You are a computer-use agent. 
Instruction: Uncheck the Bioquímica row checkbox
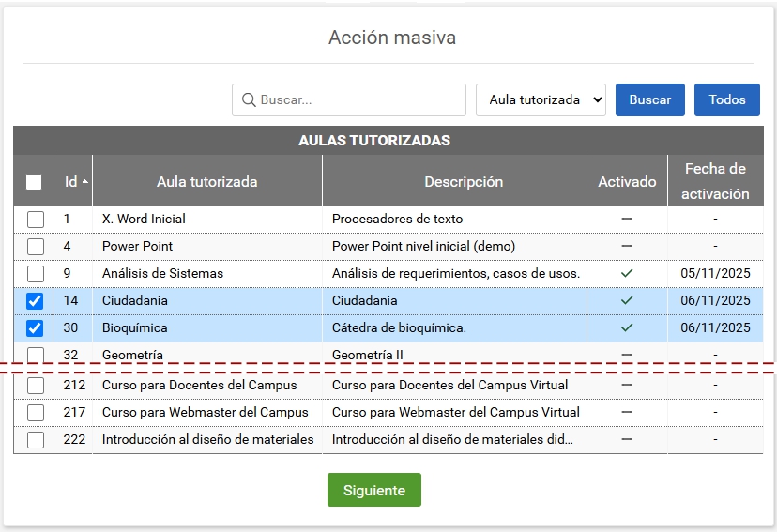click(35, 328)
